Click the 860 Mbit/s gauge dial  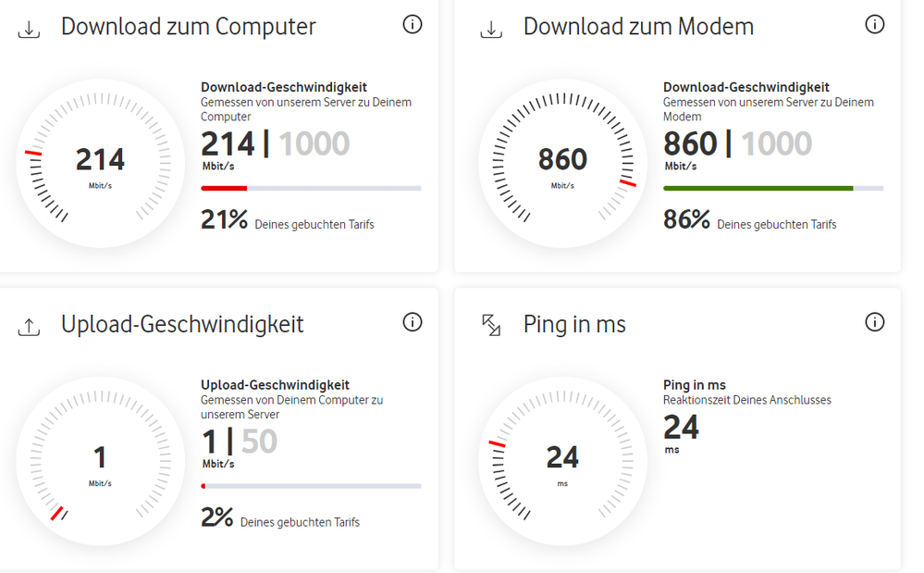(x=562, y=163)
